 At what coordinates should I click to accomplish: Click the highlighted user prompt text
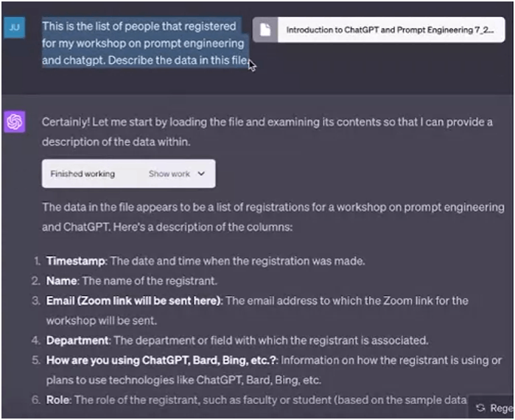point(144,43)
